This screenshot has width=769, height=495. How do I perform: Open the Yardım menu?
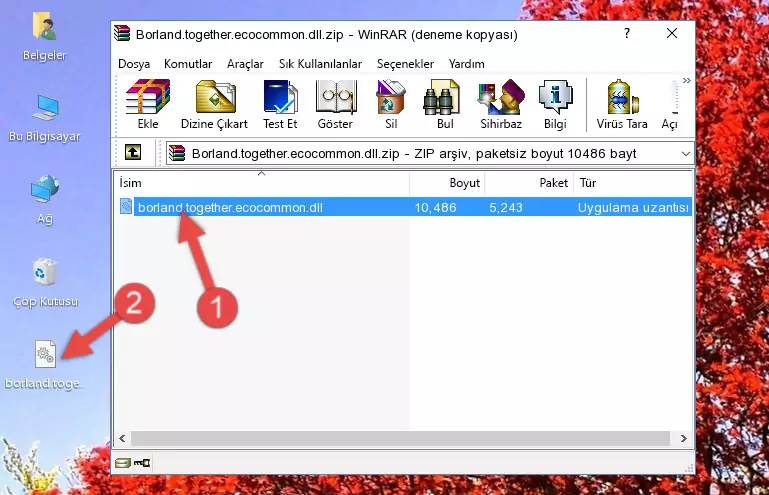click(x=466, y=64)
